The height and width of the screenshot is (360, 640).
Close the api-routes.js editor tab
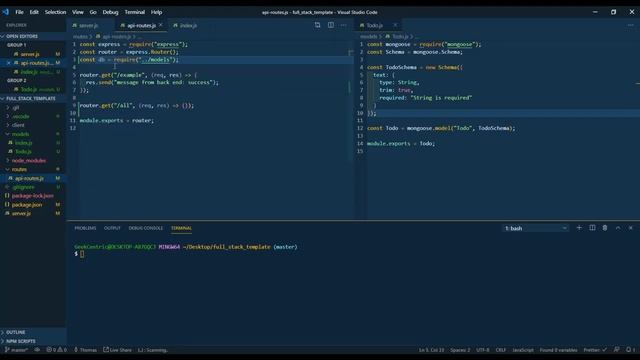pyautogui.click(x=160, y=25)
